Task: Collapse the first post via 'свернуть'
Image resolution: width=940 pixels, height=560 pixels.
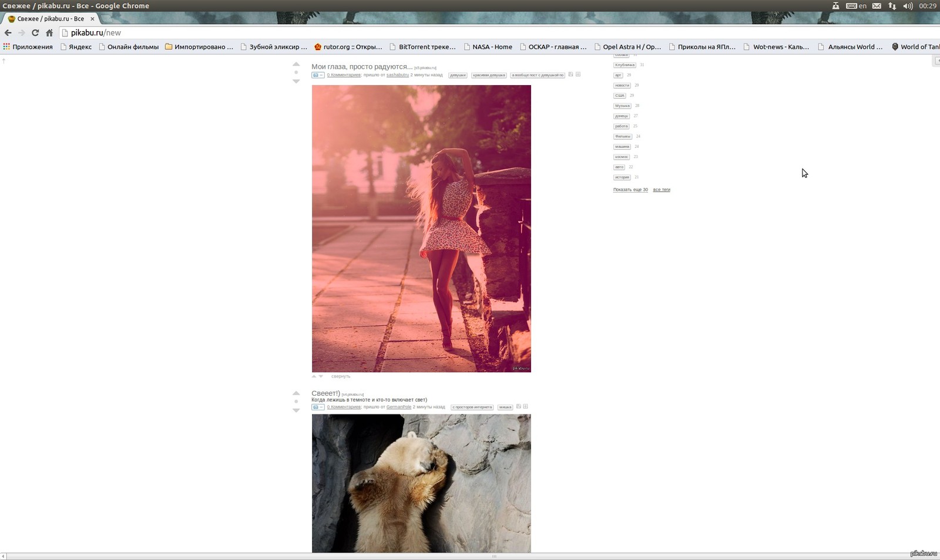Action: click(340, 376)
